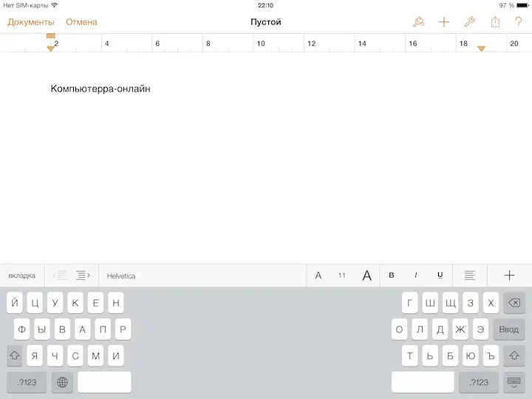Tap the Г key
Screen dimensions: 532x399
410,302
